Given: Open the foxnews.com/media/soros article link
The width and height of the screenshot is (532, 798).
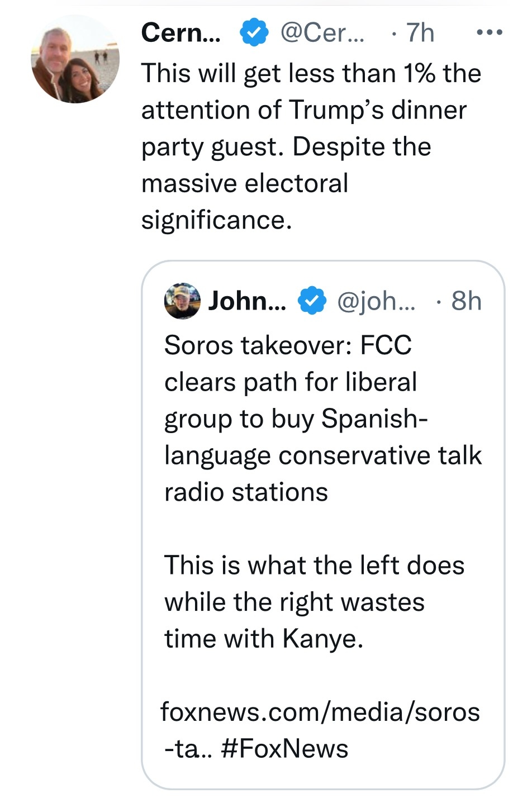Looking at the screenshot, I should pyautogui.click(x=320, y=712).
